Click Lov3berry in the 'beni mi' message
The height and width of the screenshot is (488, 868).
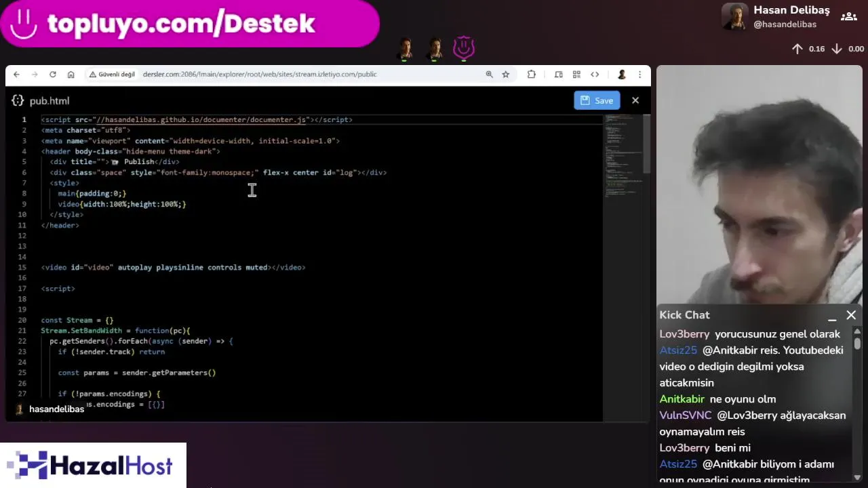tap(684, 448)
